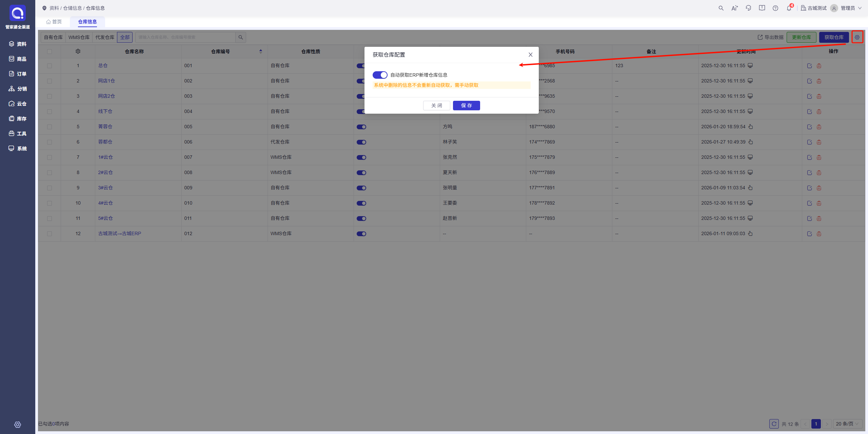Click the 保存 button in dialog
Image resolution: width=868 pixels, height=434 pixels.
pos(467,106)
